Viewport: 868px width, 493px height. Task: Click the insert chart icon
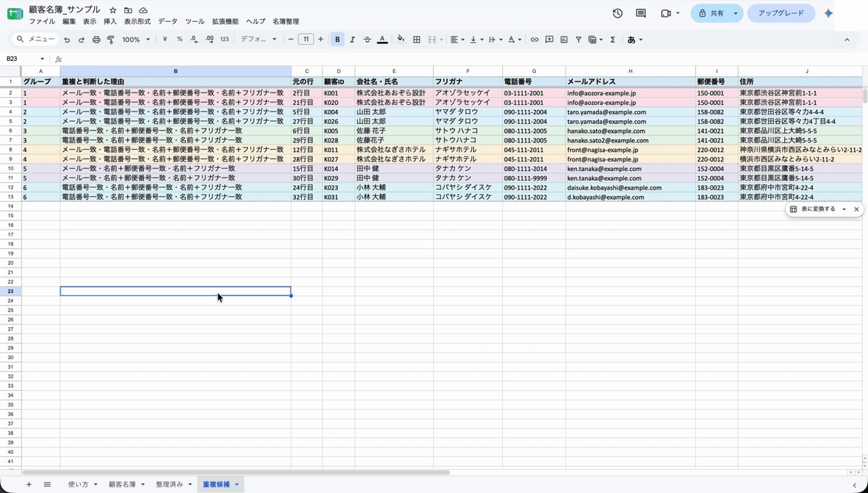point(564,40)
